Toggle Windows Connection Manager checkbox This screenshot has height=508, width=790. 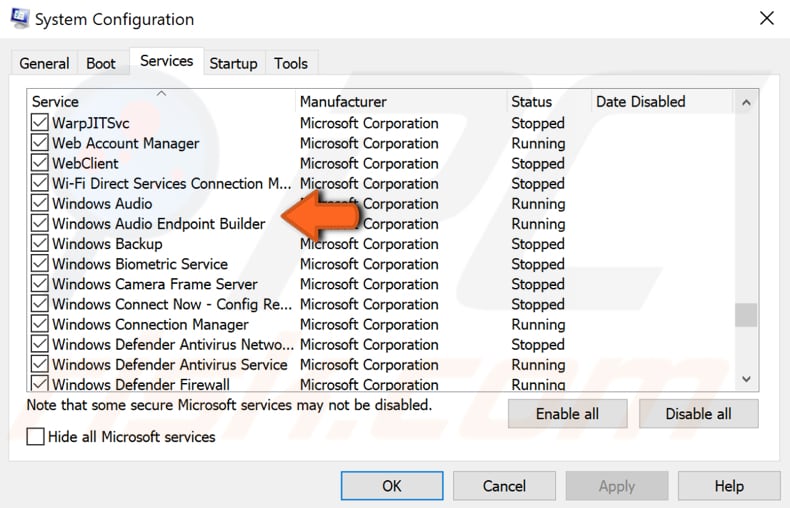[39, 324]
